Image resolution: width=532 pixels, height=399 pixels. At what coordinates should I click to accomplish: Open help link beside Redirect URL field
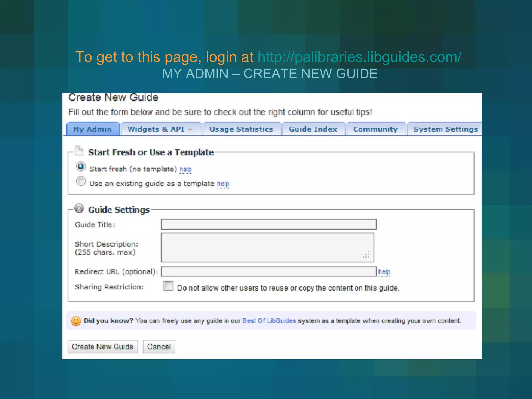pyautogui.click(x=384, y=272)
